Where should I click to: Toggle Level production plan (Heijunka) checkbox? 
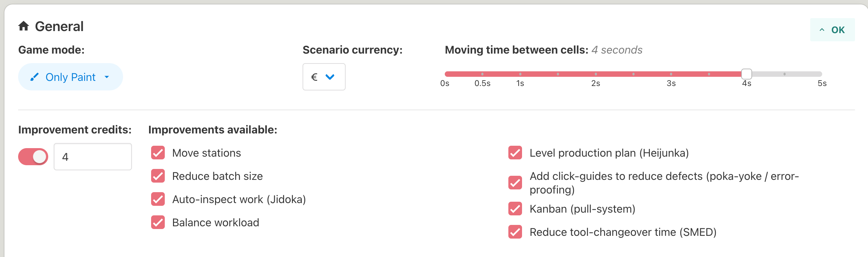pyautogui.click(x=515, y=153)
